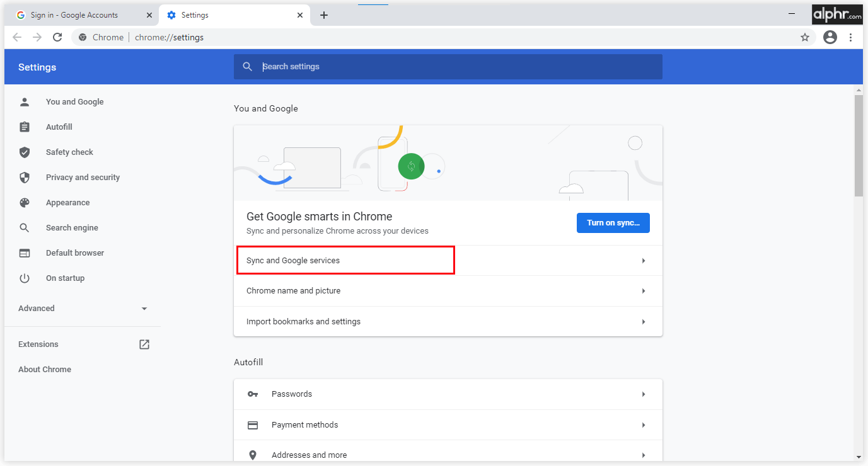Image resolution: width=868 pixels, height=466 pixels.
Task: Click the Turn on sync button
Action: [x=613, y=222]
